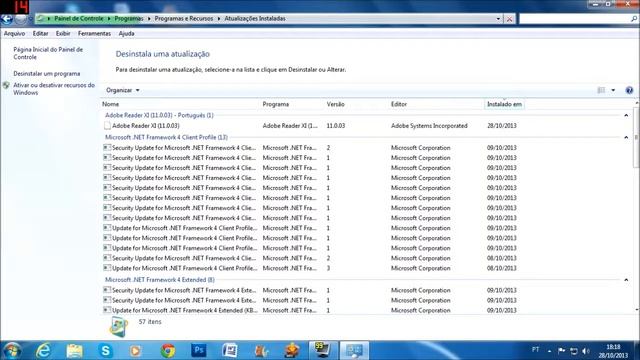Open the Exibir menu

coord(63,33)
